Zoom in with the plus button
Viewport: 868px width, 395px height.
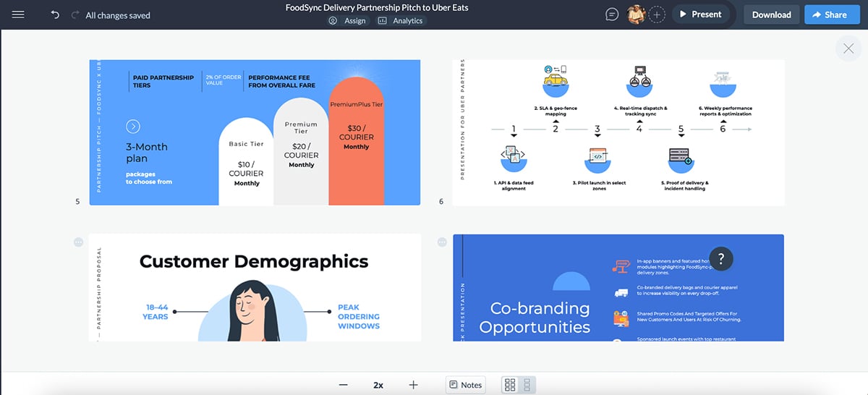click(x=413, y=385)
